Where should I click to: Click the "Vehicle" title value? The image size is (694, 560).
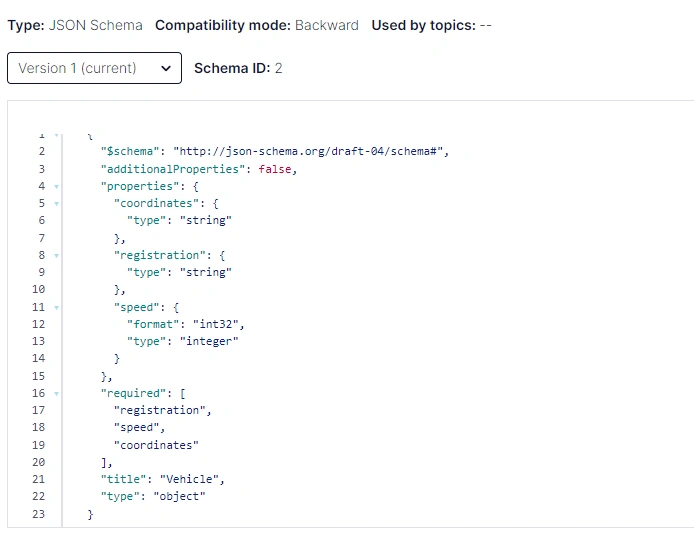pos(189,479)
